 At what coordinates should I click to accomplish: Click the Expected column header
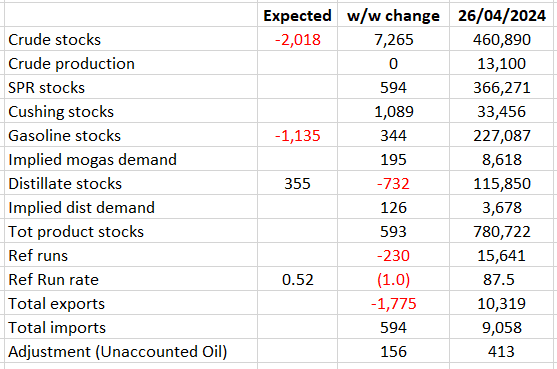(297, 15)
